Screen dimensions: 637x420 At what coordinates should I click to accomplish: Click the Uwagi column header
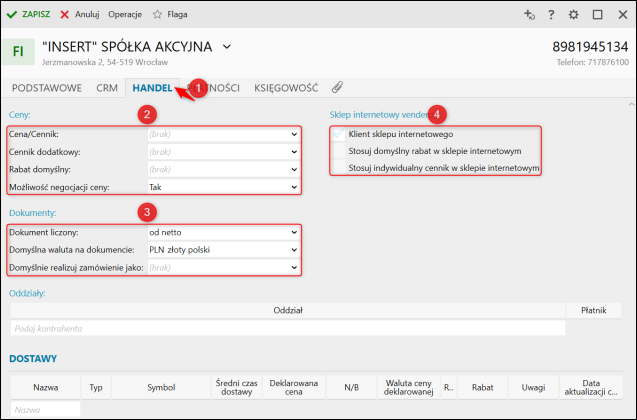(x=533, y=388)
